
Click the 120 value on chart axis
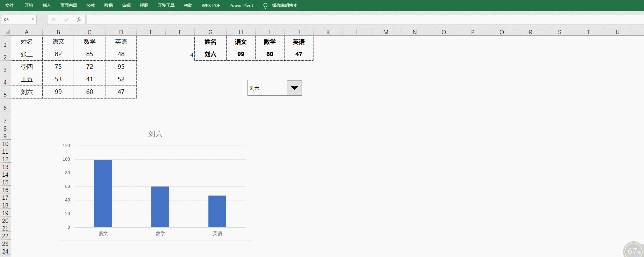point(66,146)
